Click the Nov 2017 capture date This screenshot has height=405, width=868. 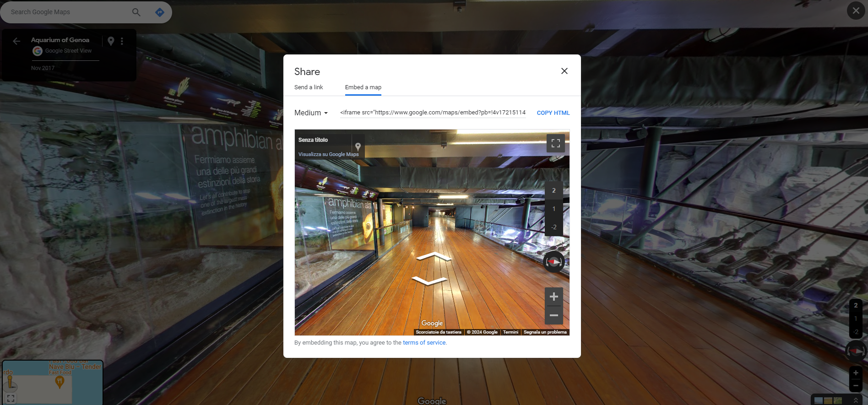tap(43, 68)
